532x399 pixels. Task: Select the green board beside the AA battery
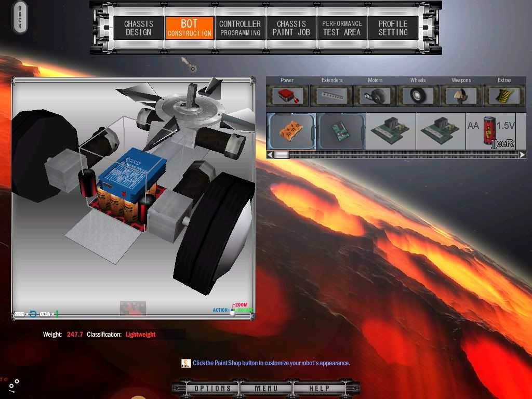click(x=441, y=131)
